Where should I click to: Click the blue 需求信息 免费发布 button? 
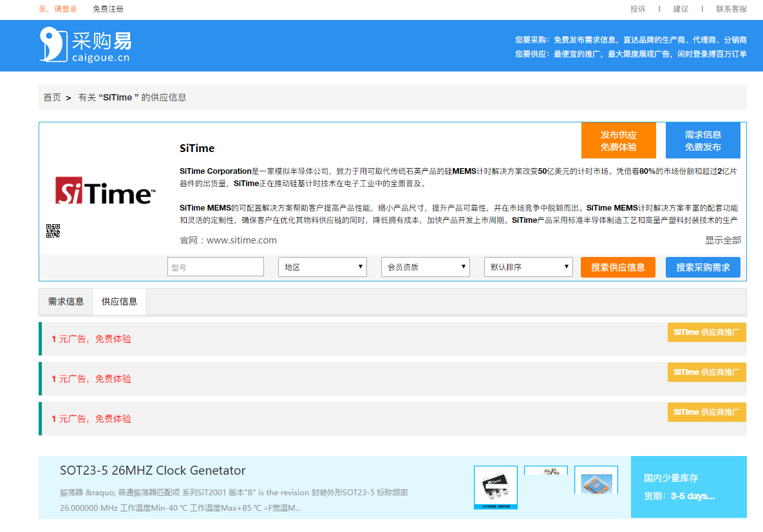pyautogui.click(x=702, y=140)
